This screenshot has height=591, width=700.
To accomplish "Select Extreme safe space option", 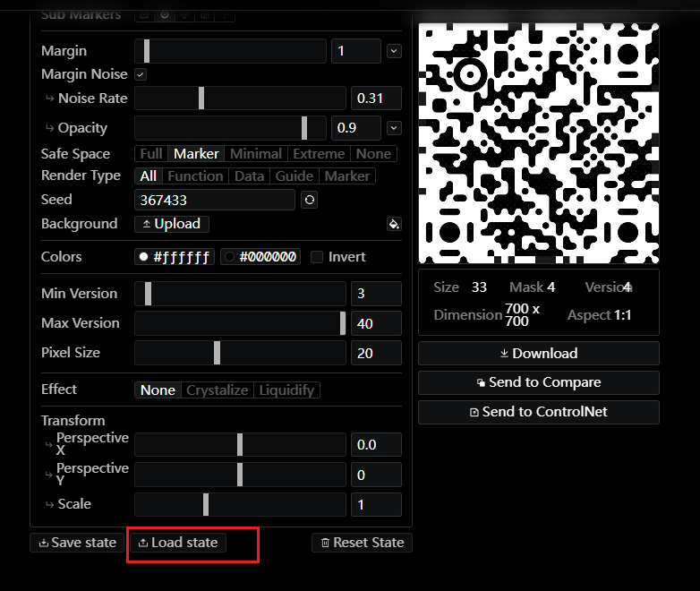I will tap(319, 154).
